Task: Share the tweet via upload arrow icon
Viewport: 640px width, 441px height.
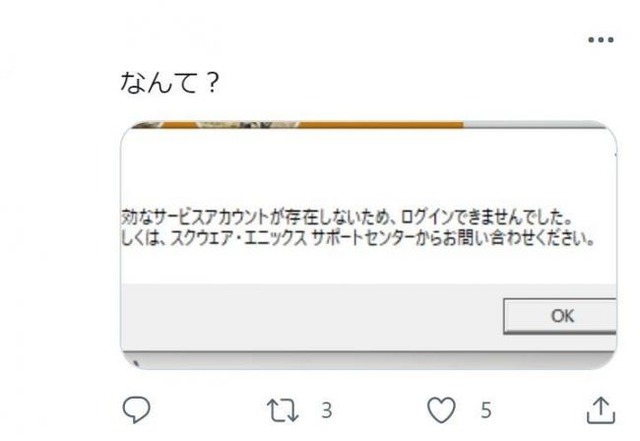Action: point(601,410)
